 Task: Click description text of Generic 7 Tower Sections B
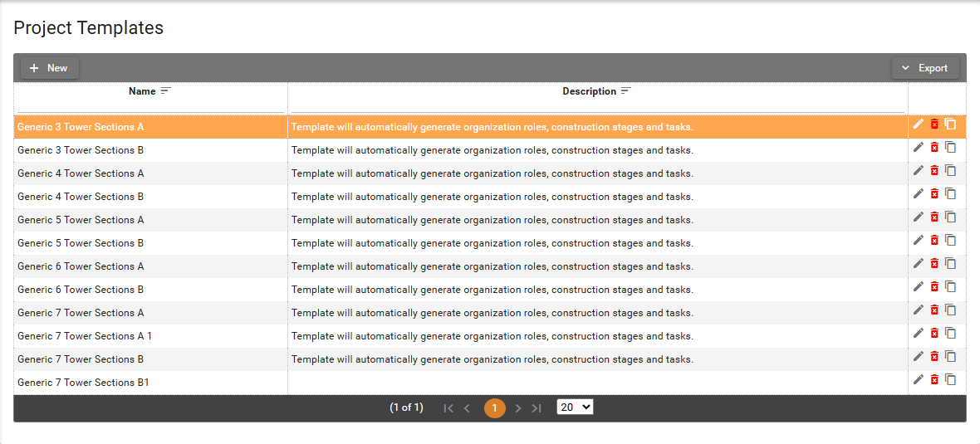point(492,359)
